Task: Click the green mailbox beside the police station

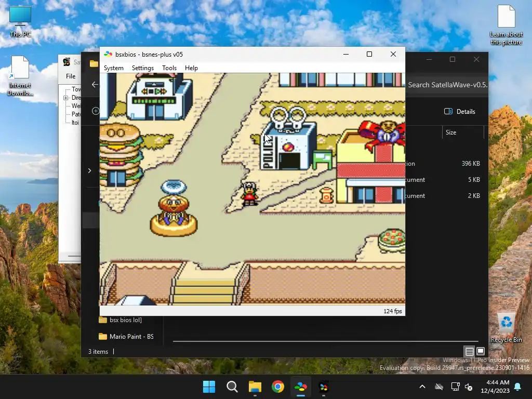Action: pyautogui.click(x=322, y=159)
